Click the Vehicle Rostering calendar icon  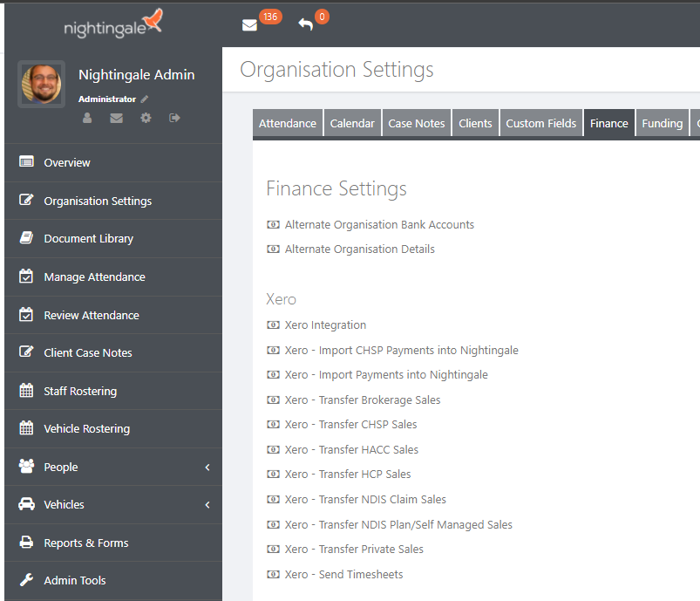click(26, 427)
